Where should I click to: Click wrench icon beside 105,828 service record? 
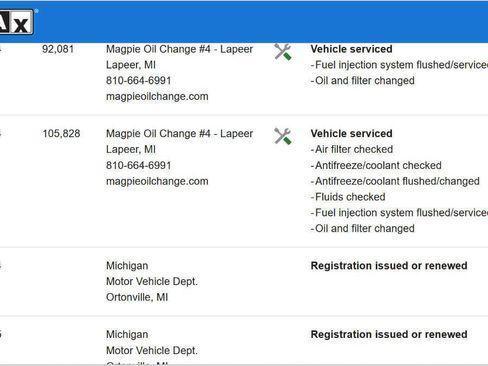pos(283,136)
